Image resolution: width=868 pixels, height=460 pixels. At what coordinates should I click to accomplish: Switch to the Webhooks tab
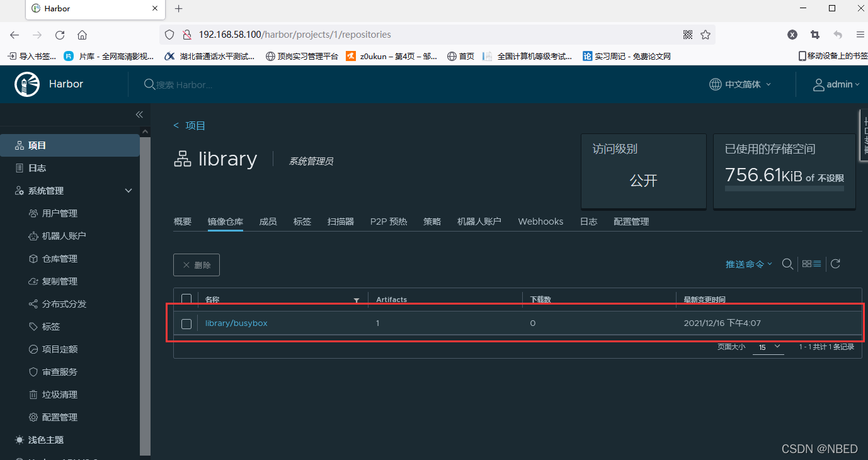point(540,221)
